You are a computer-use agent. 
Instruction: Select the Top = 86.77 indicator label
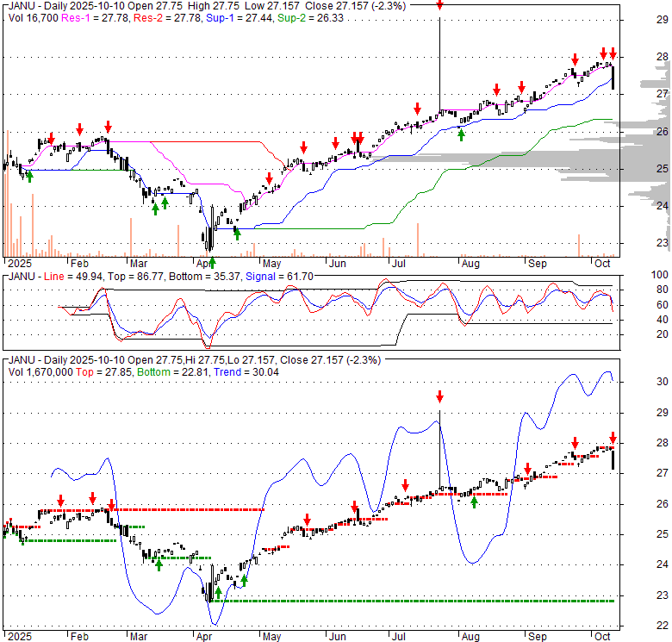(x=135, y=277)
